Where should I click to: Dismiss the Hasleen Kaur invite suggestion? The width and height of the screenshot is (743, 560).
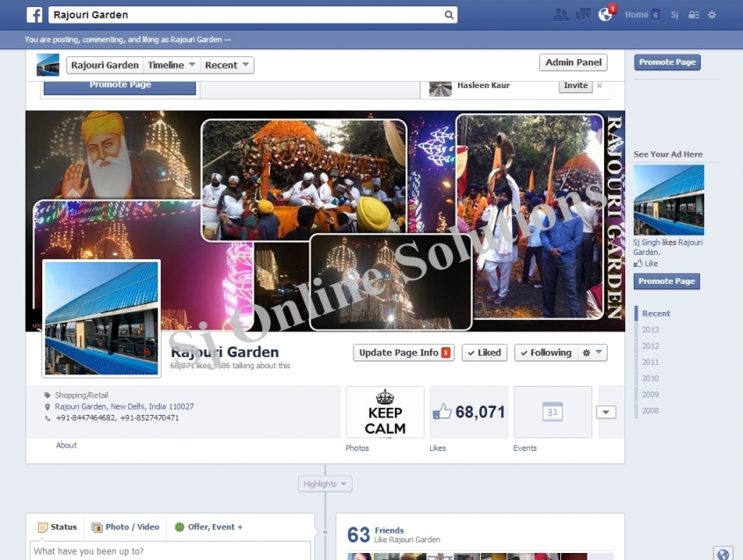click(x=600, y=86)
